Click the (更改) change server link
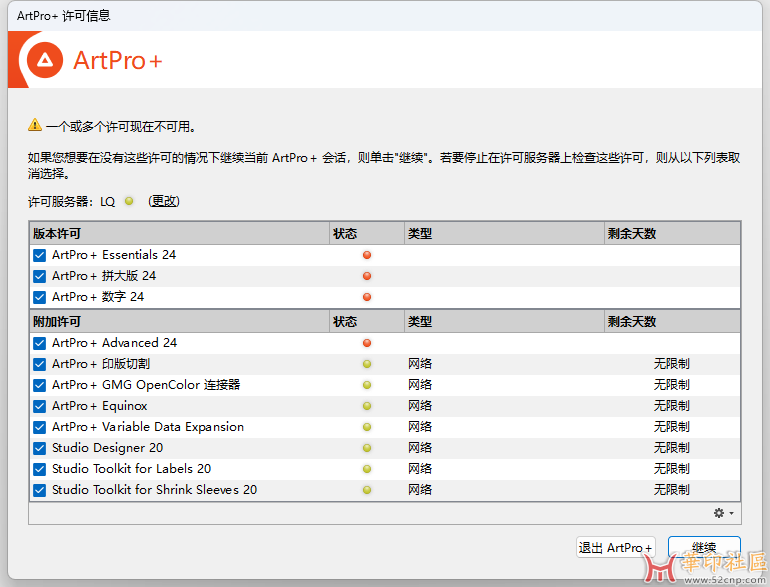Image resolution: width=770 pixels, height=587 pixels. (164, 201)
